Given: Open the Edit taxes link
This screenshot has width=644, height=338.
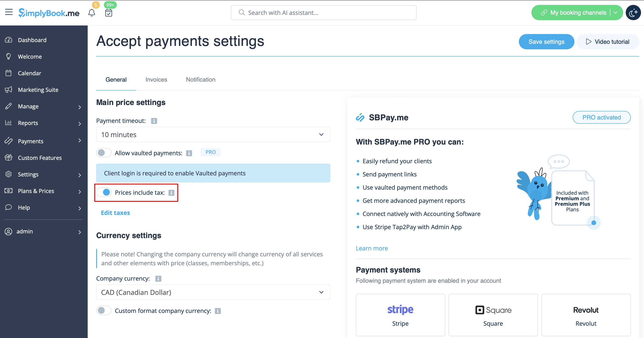Looking at the screenshot, I should point(115,213).
